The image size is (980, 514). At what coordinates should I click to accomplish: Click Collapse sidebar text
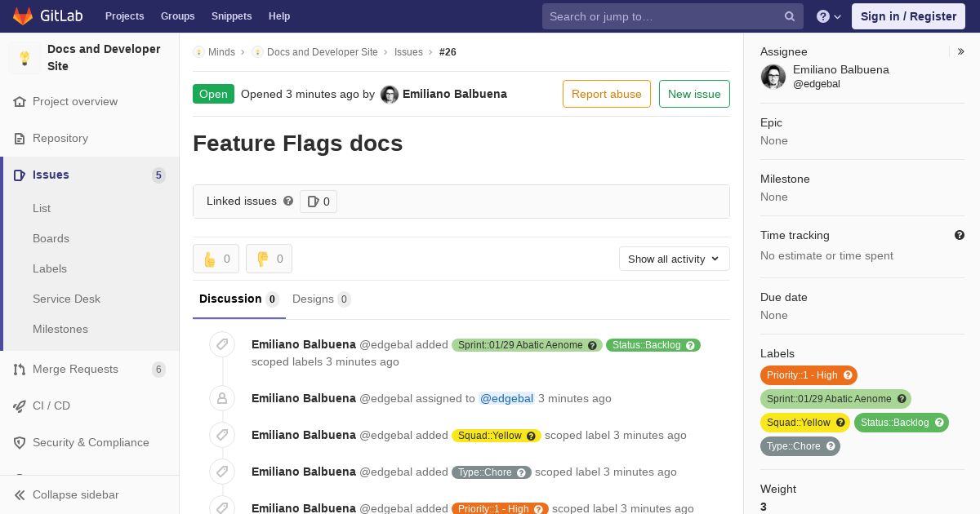tap(76, 494)
